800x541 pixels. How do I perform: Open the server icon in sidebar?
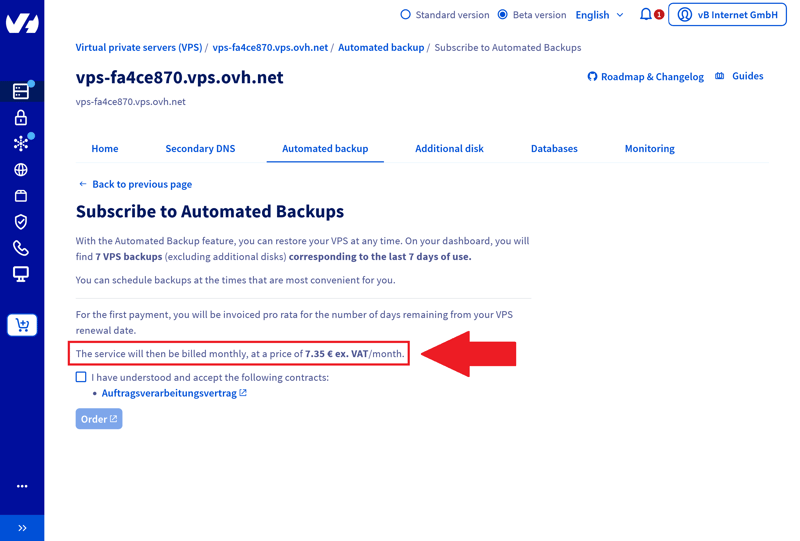(x=21, y=91)
